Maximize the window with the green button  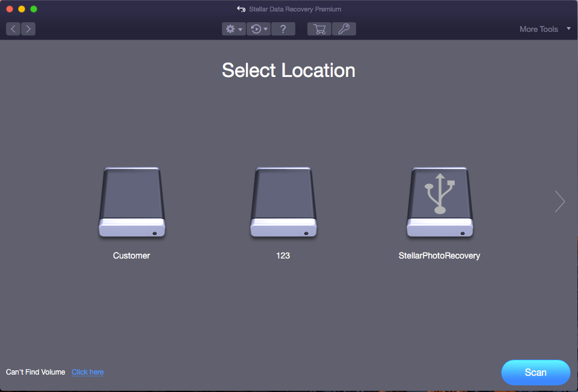(x=34, y=9)
